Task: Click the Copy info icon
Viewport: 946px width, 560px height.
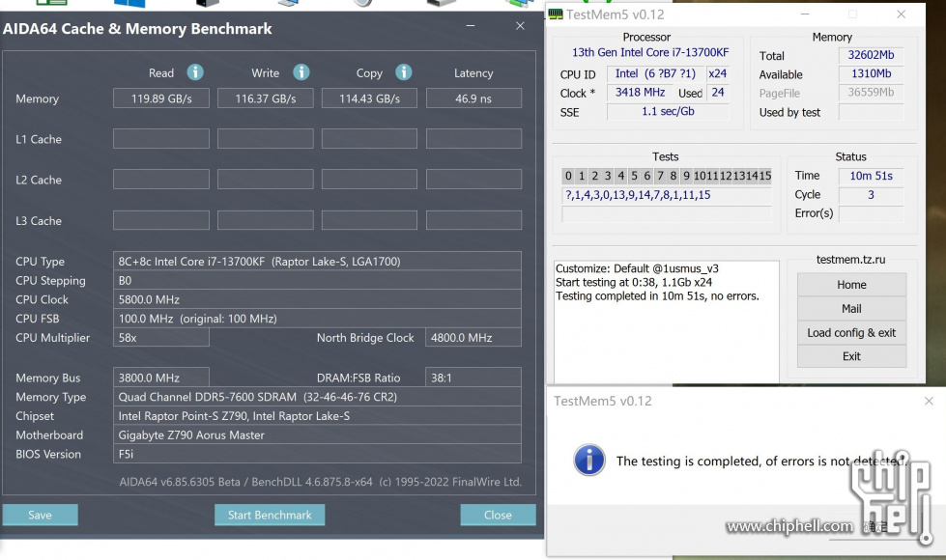Action: click(404, 72)
